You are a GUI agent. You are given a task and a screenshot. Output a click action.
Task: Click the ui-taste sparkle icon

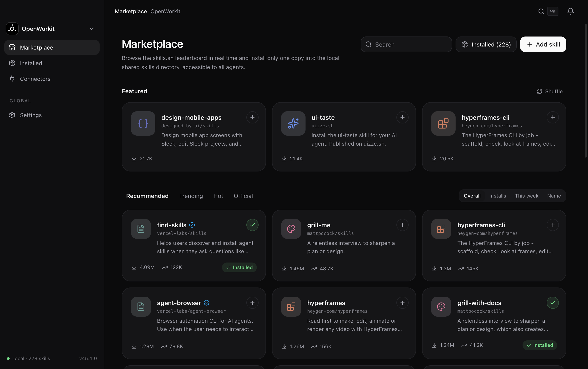click(293, 123)
